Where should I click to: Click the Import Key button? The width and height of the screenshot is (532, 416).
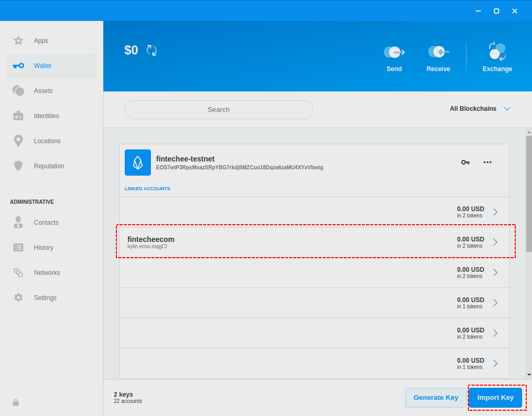point(495,398)
